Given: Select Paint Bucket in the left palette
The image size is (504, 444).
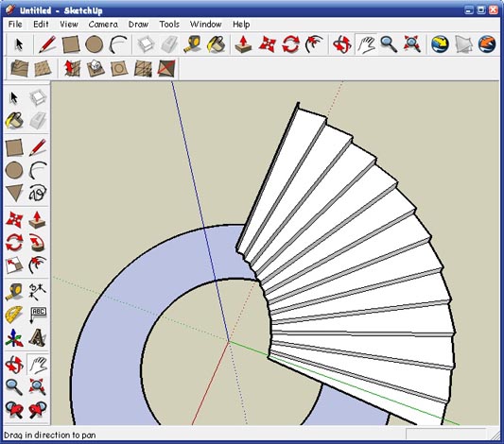Looking at the screenshot, I should (x=14, y=120).
